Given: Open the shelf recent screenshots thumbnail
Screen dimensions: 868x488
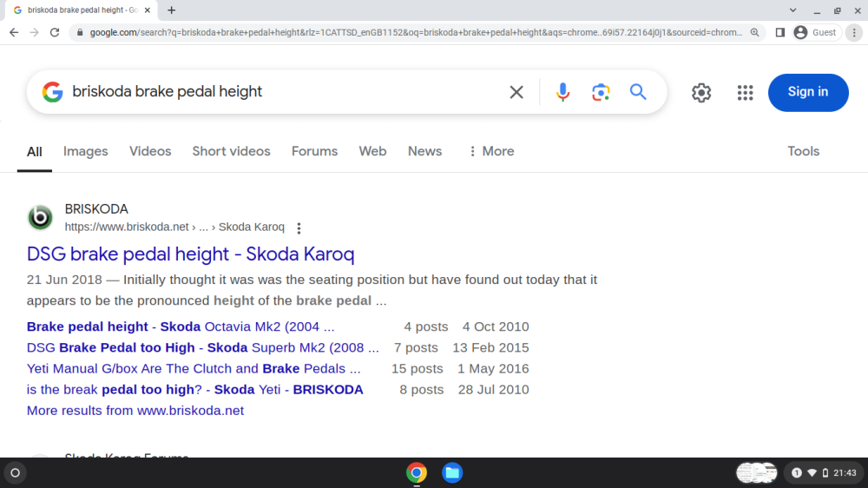Looking at the screenshot, I should pyautogui.click(x=757, y=473).
